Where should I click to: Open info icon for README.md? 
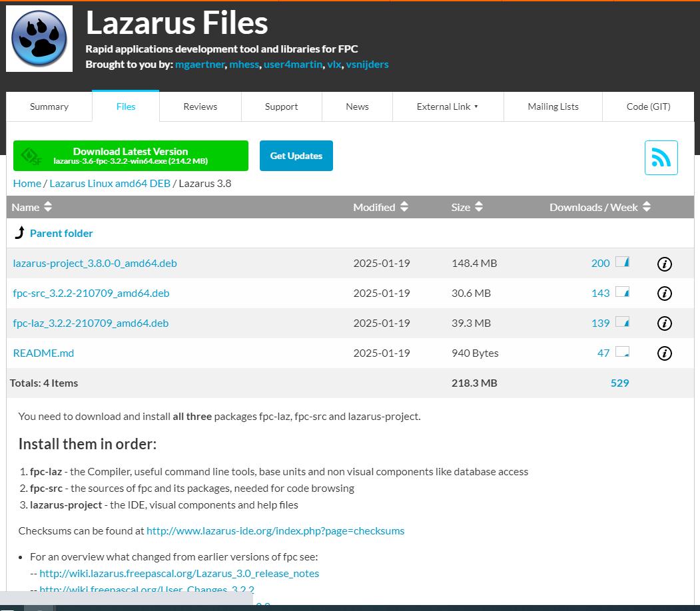[x=664, y=353]
